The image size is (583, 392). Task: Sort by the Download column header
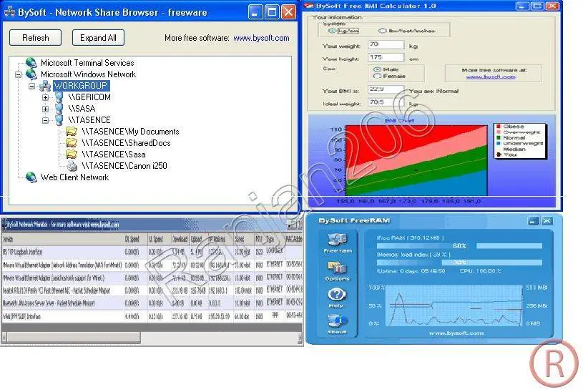(x=180, y=239)
